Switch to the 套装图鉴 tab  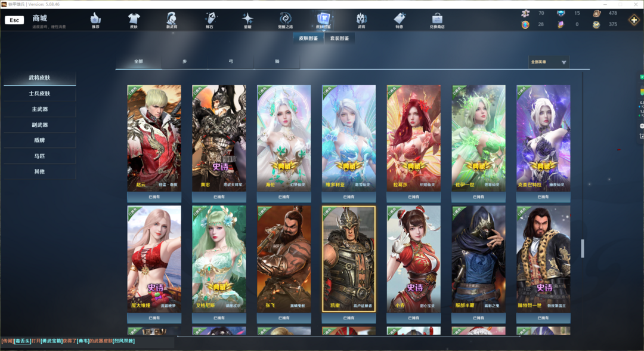pyautogui.click(x=340, y=38)
